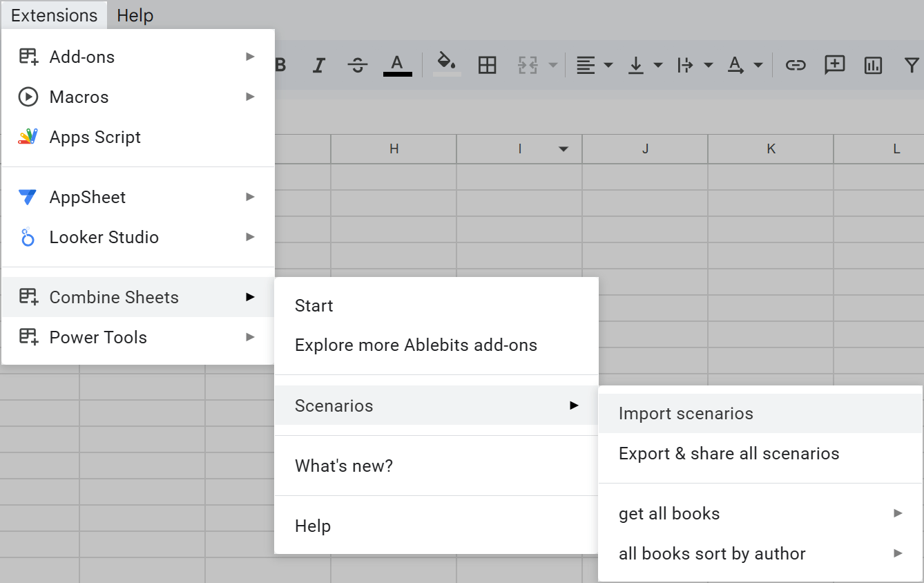
Task: Select Combine Sheets menu entry
Action: [x=138, y=297]
